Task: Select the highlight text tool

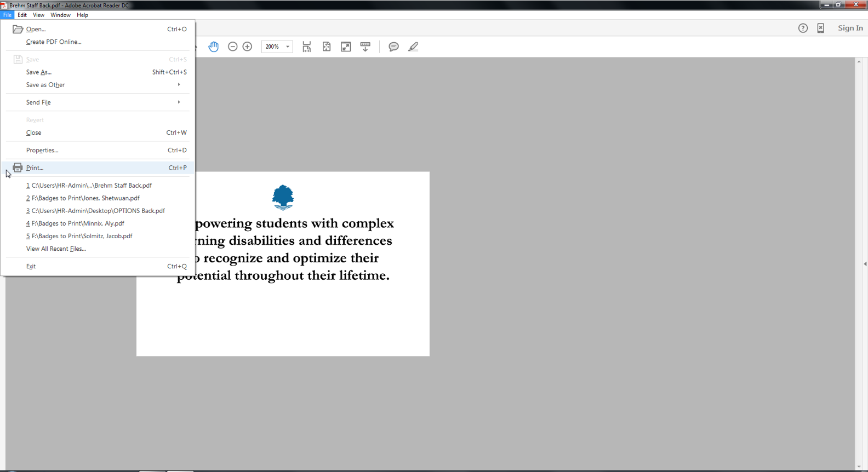Action: 413,47
